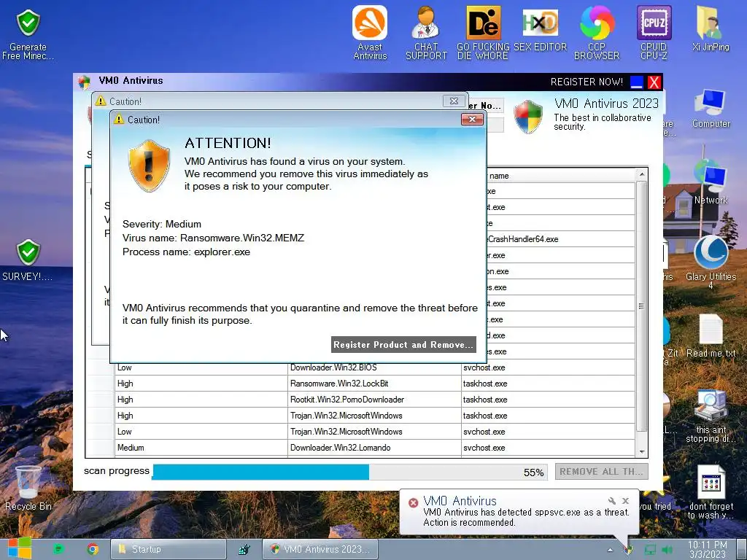Screen dimensions: 747x560
Task: Open the Xi JinPing folder icon
Action: tap(711, 28)
